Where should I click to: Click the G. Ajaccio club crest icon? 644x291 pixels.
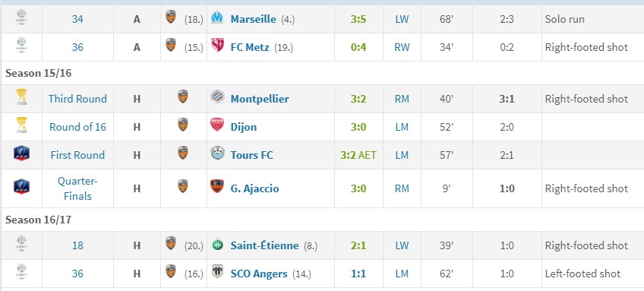[217, 187]
